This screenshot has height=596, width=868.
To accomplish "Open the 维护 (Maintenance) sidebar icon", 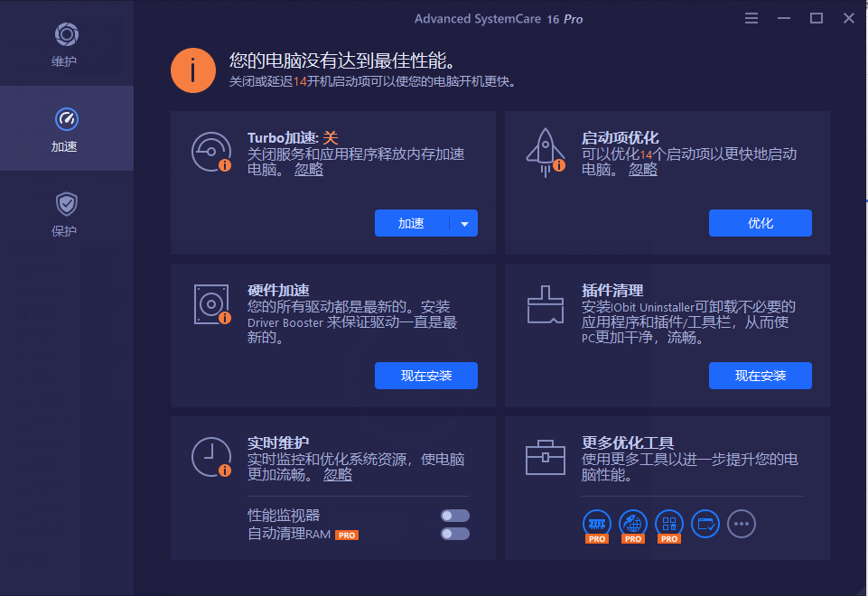I will (x=65, y=42).
